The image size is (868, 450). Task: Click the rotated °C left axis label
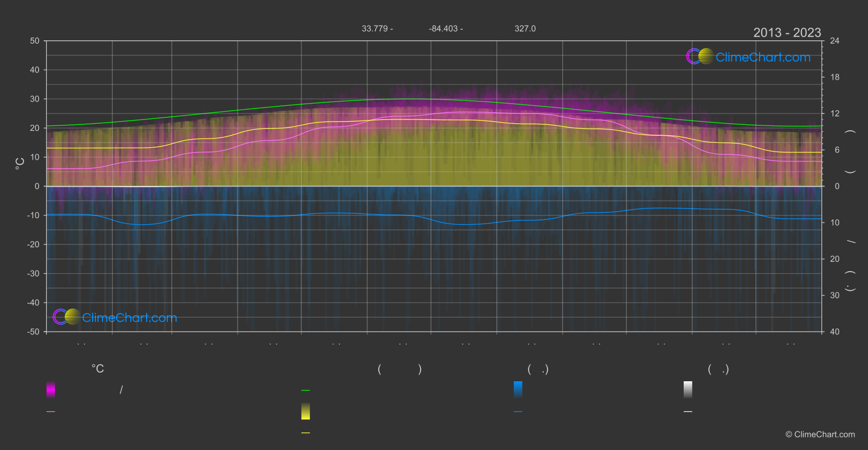20,164
